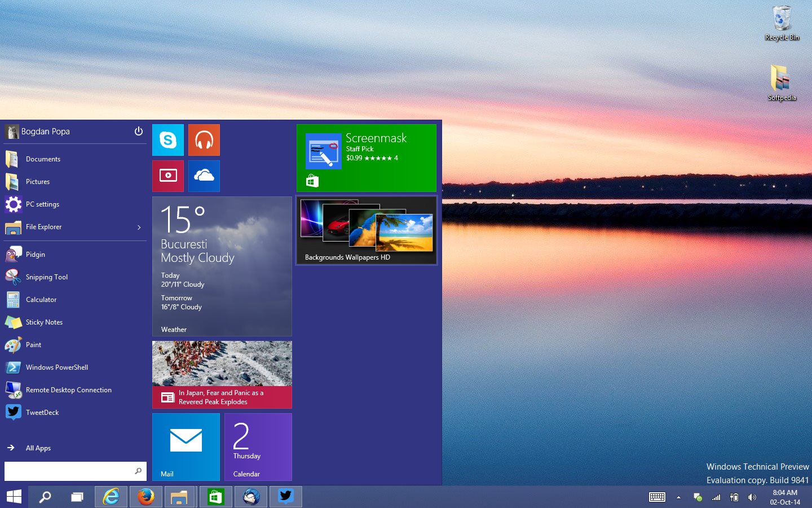This screenshot has height=508, width=812.
Task: Expand File Explorer jump list arrow
Action: tap(139, 227)
